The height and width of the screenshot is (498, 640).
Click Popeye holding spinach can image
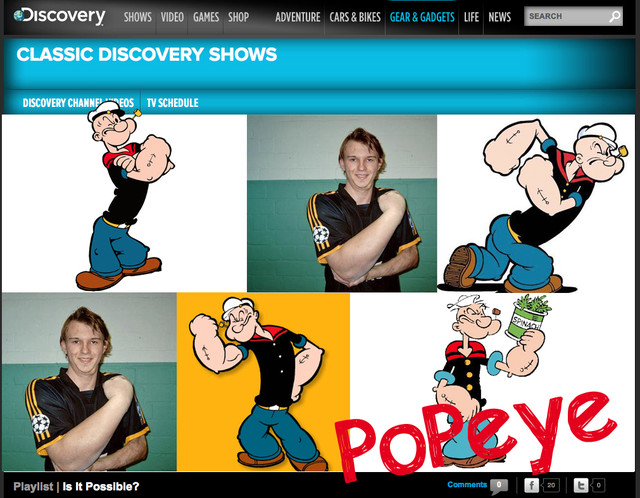point(492,382)
